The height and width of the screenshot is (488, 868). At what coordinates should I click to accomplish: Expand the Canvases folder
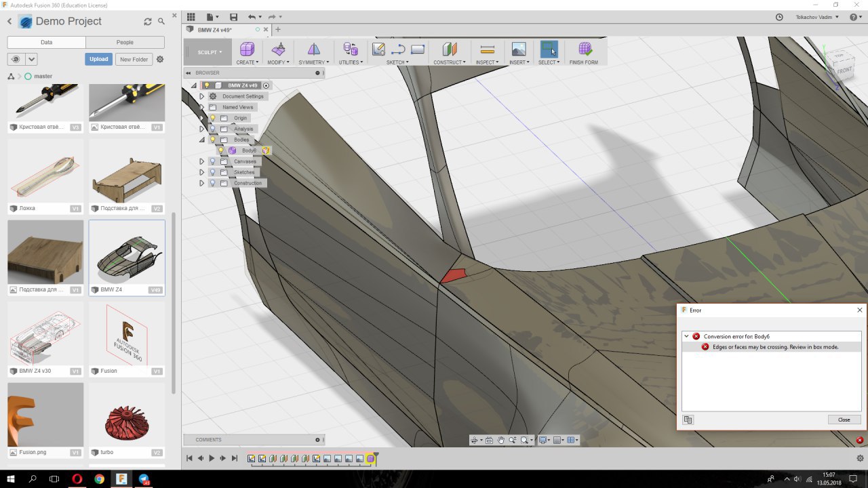(x=201, y=161)
